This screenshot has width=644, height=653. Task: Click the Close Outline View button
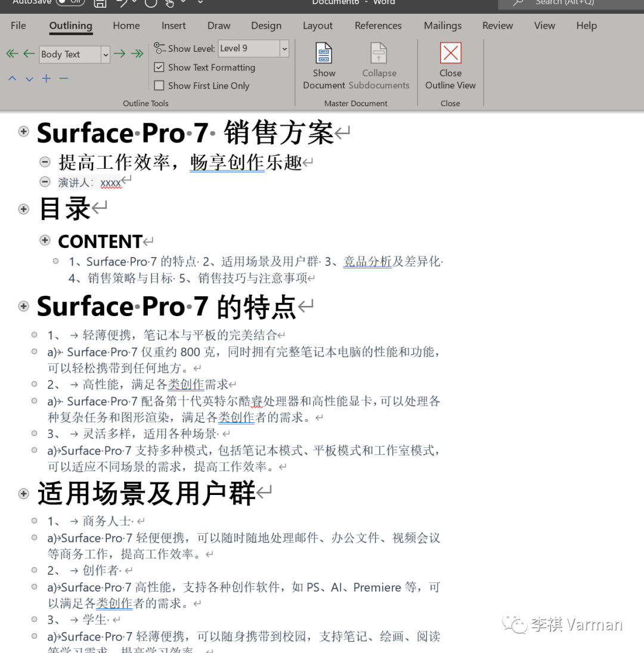[450, 66]
